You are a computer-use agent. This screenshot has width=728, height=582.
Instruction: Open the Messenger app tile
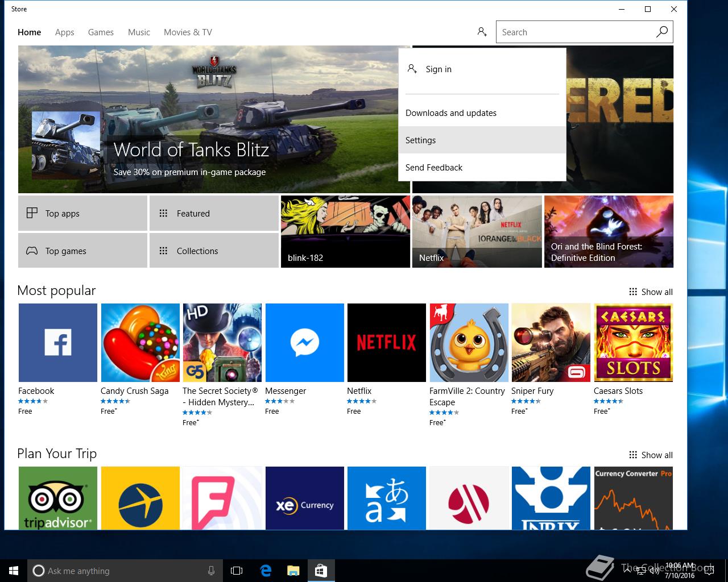304,342
